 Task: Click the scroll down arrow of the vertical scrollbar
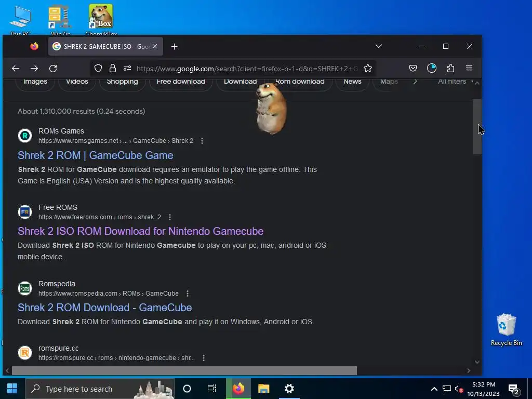tap(477, 362)
